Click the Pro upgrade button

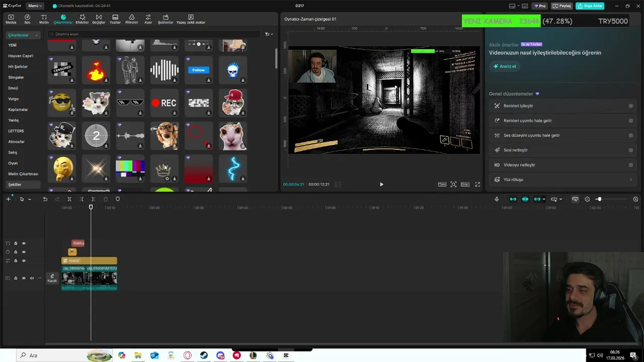tap(540, 6)
